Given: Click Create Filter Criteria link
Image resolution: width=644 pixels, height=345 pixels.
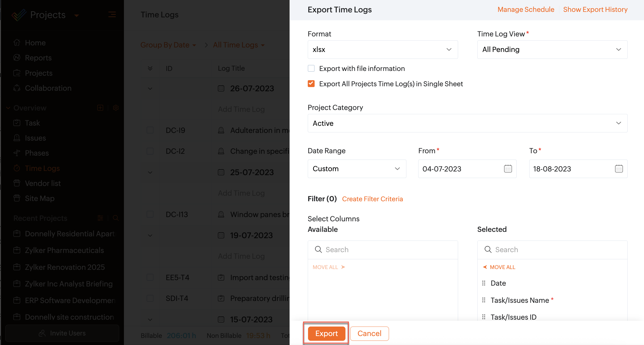Looking at the screenshot, I should pyautogui.click(x=372, y=199).
